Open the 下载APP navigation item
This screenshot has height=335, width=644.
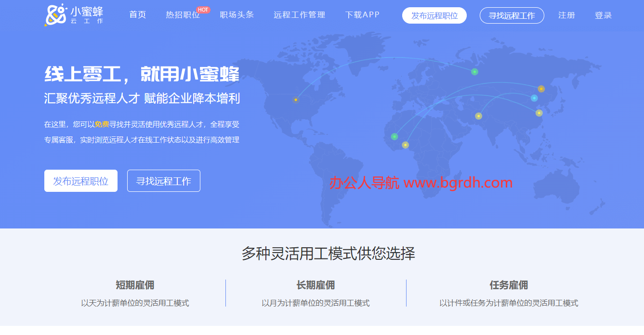coord(362,15)
